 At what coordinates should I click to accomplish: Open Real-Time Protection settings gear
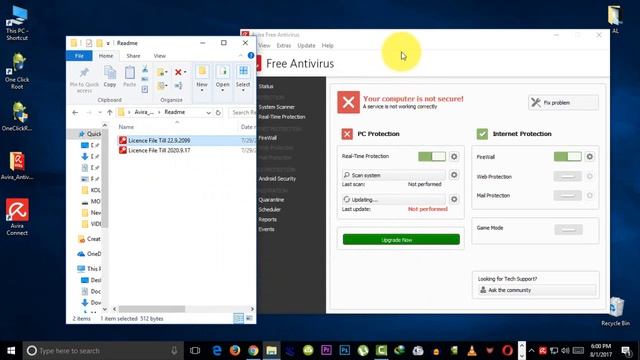(454, 156)
